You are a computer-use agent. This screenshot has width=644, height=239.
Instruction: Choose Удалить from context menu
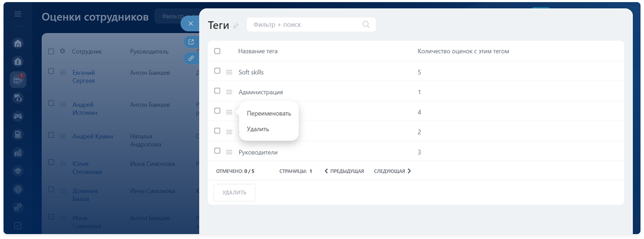[258, 129]
